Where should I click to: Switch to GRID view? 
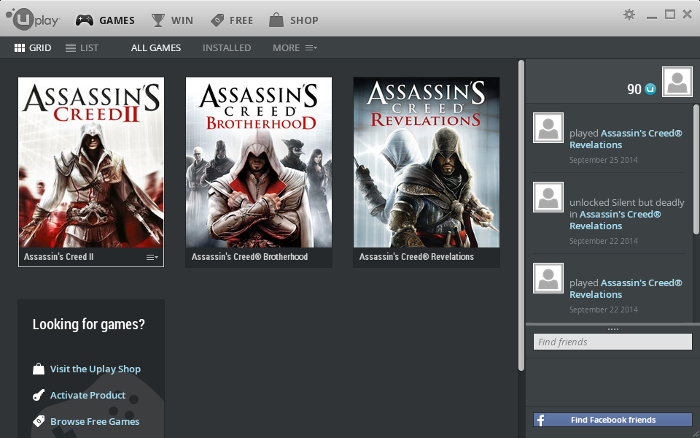(x=33, y=48)
